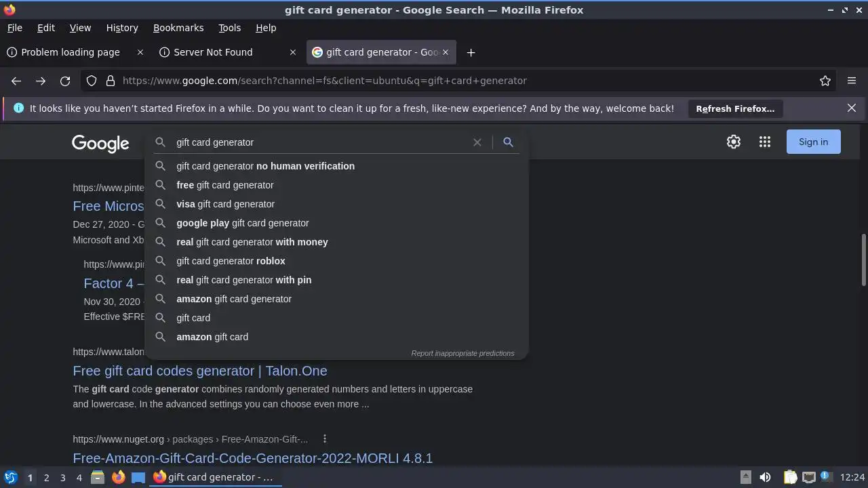Open the File menu

(14, 28)
